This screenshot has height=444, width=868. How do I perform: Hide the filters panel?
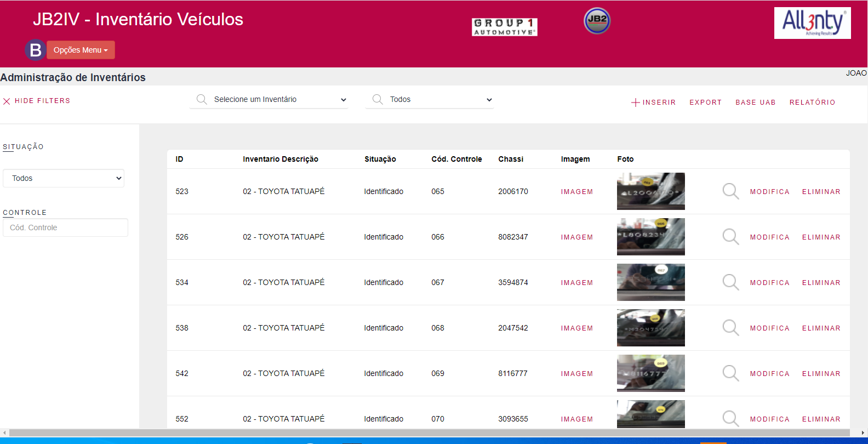pyautogui.click(x=37, y=101)
